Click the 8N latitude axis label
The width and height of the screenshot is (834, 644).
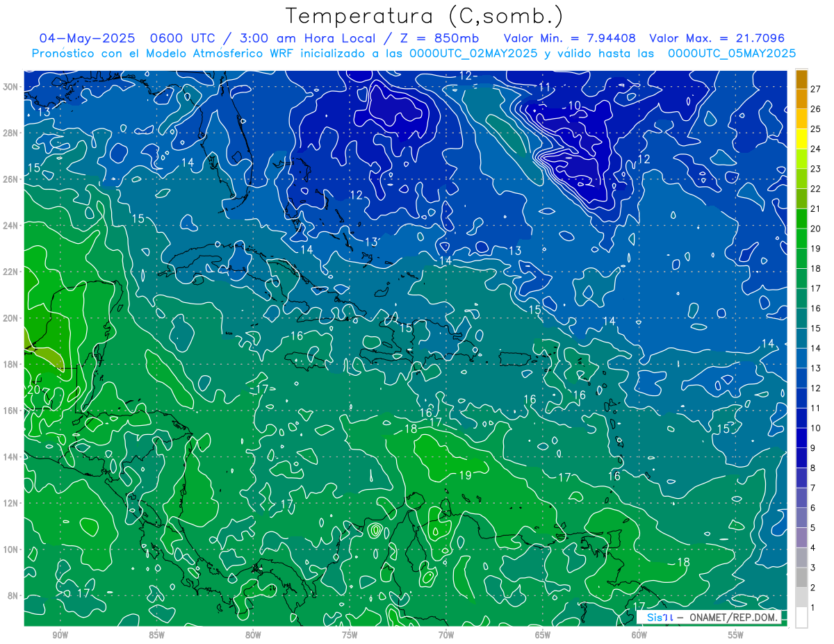[x=13, y=595]
